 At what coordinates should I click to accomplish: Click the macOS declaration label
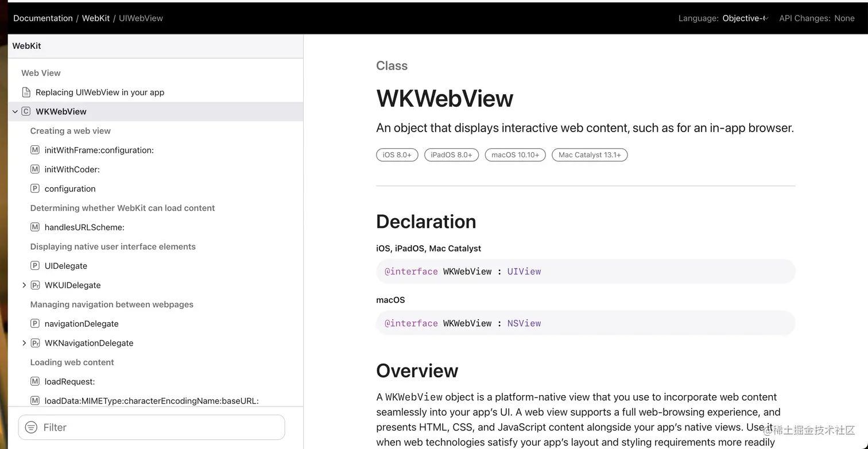pos(390,300)
